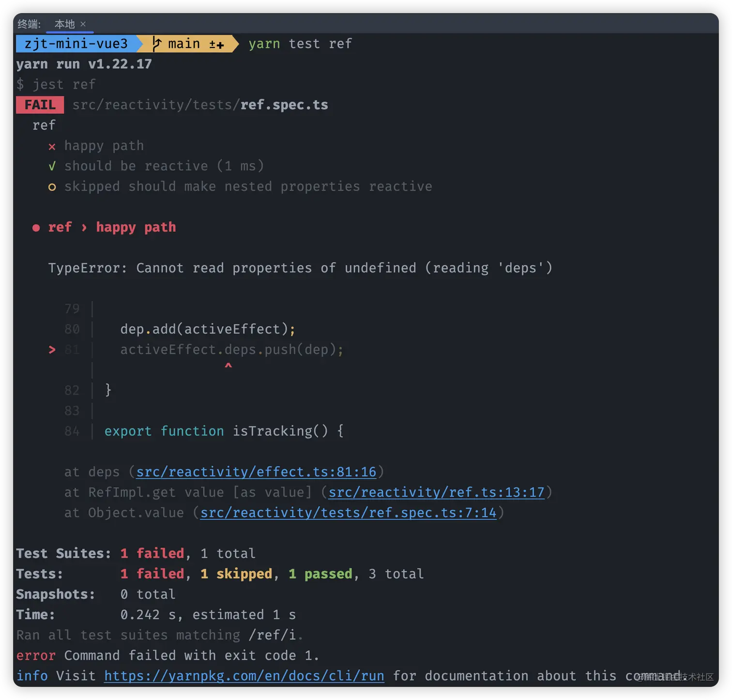
Task: Click the git branch icon before main
Action: [x=156, y=44]
